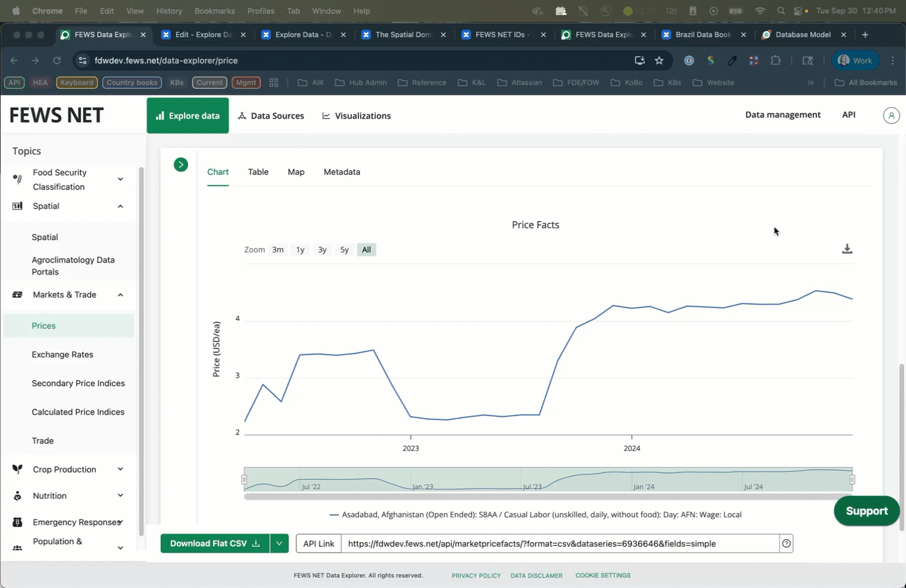The image size is (906, 588).
Task: Select the 5y zoom range
Action: click(344, 250)
